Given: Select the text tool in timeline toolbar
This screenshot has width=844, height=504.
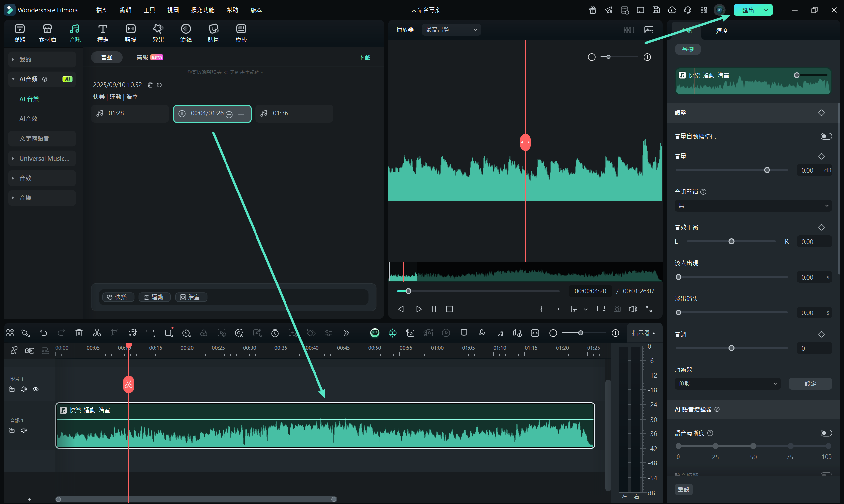Looking at the screenshot, I should 150,333.
